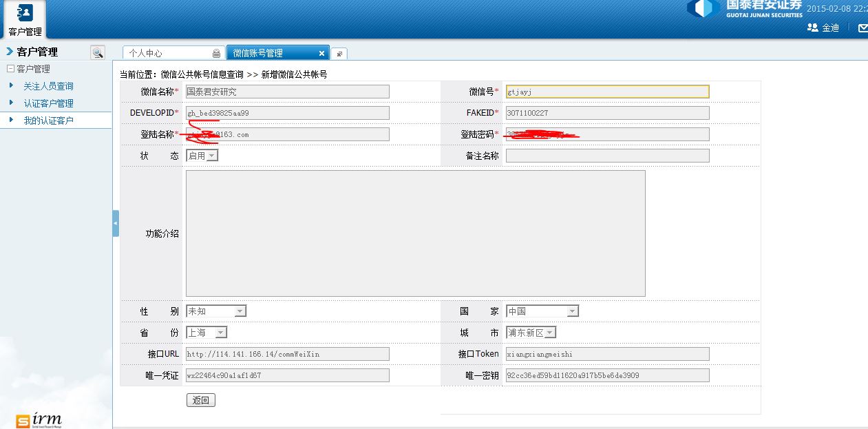Click the lock icon on 个人中心 tab
Image resolution: width=868 pixels, height=429 pixels.
[216, 53]
